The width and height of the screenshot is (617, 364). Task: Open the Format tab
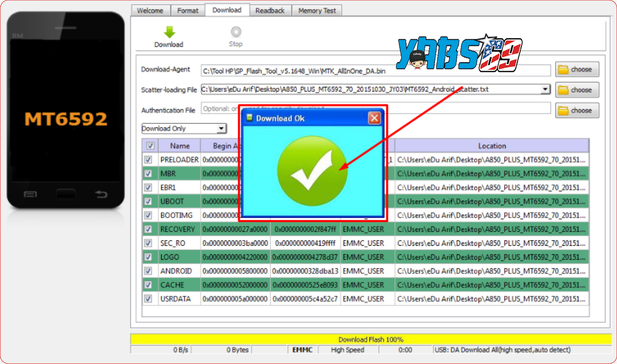(x=188, y=10)
